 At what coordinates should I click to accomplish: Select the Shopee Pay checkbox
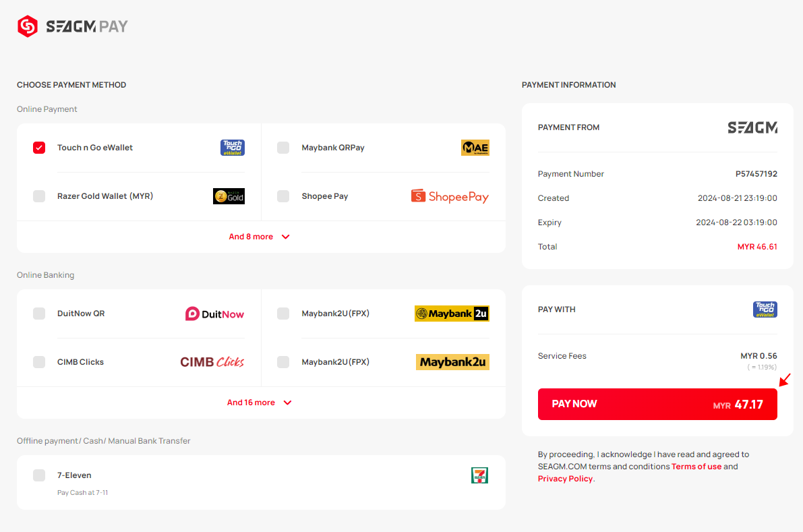click(x=283, y=196)
